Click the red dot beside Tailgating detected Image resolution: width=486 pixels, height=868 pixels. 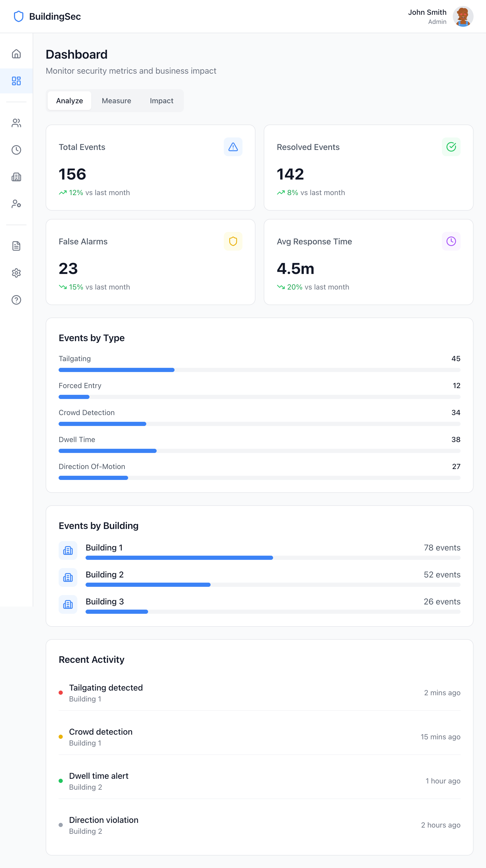(x=61, y=693)
